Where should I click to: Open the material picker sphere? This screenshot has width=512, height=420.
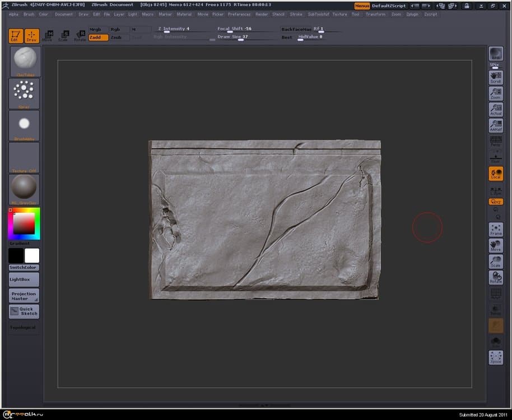point(24,189)
